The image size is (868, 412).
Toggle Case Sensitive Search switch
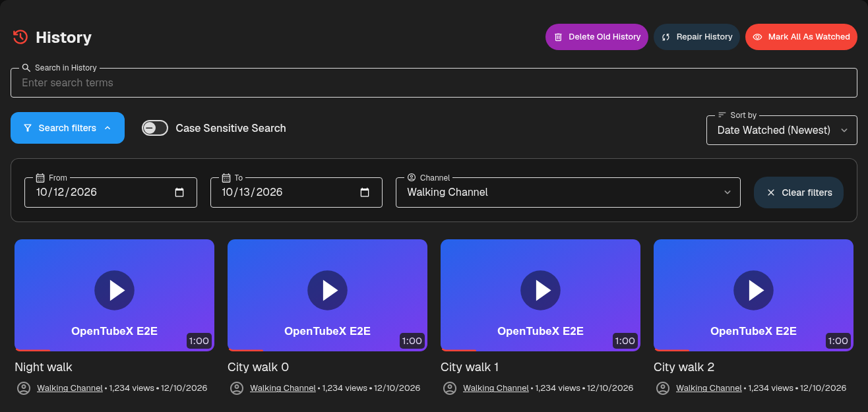click(155, 128)
